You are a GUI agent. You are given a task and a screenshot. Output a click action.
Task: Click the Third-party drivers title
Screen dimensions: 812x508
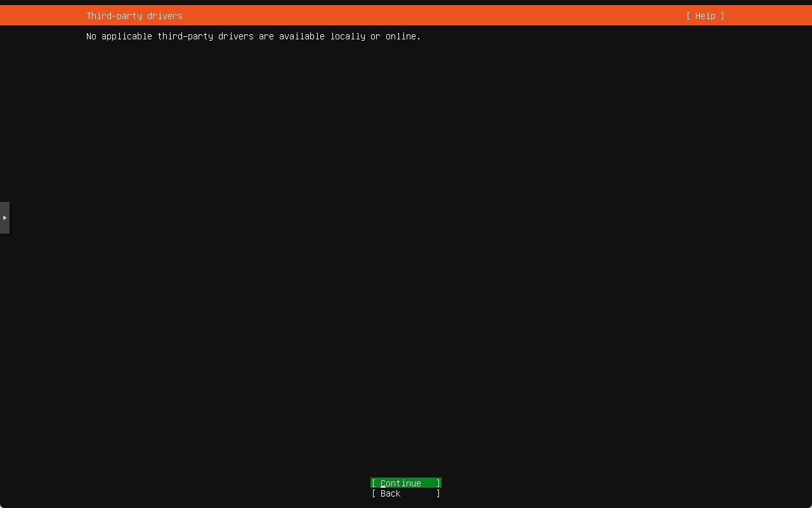[134, 16]
